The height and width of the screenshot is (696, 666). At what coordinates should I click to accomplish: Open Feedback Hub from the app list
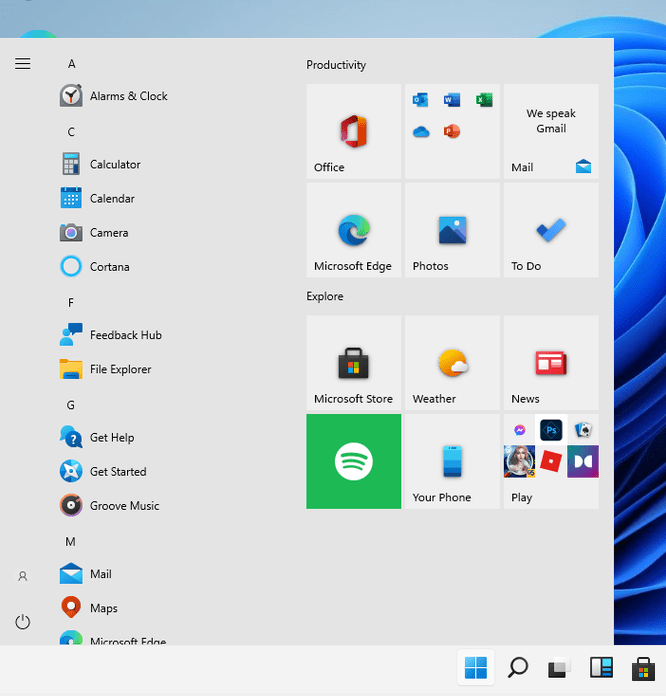125,335
